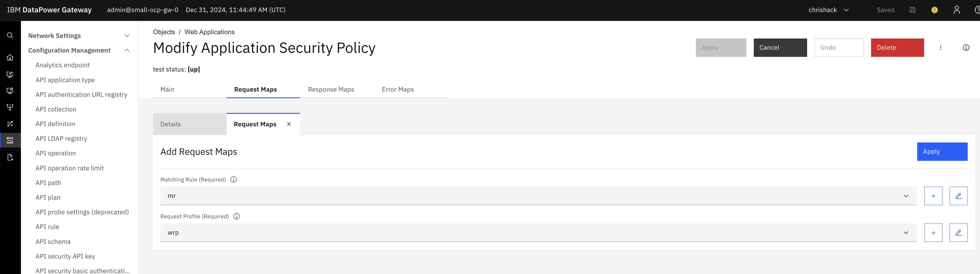This screenshot has width=980, height=274.
Task: Edit the selected Matching Rule mr
Action: coord(958,196)
